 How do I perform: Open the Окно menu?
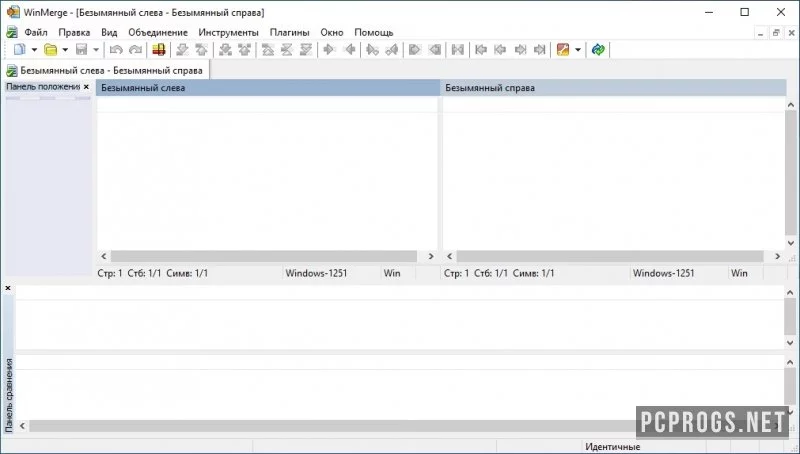(x=332, y=32)
